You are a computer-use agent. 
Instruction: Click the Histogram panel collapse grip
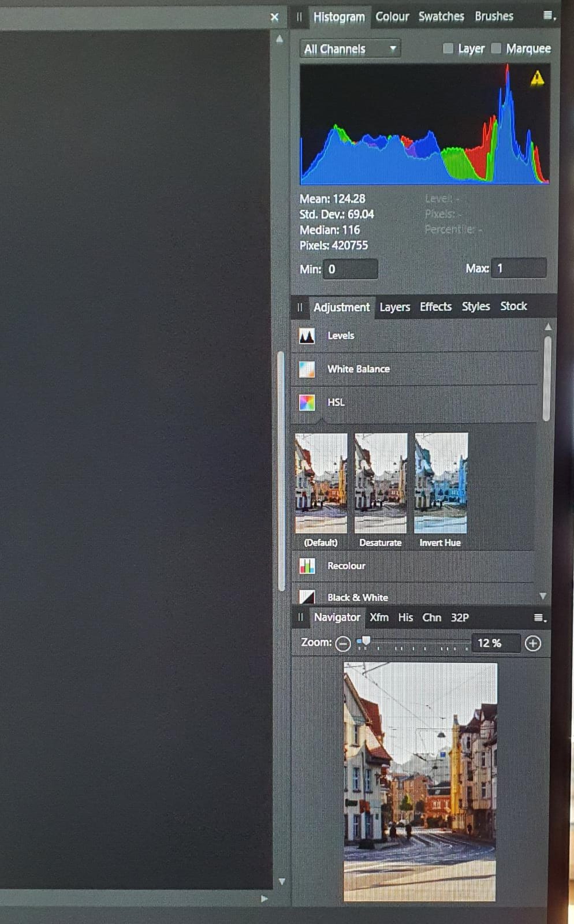(299, 17)
